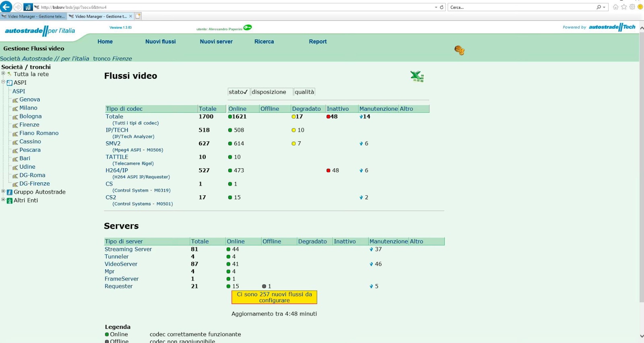Open the Cerca search provider dropdown
The width and height of the screenshot is (644, 343).
[604, 7]
